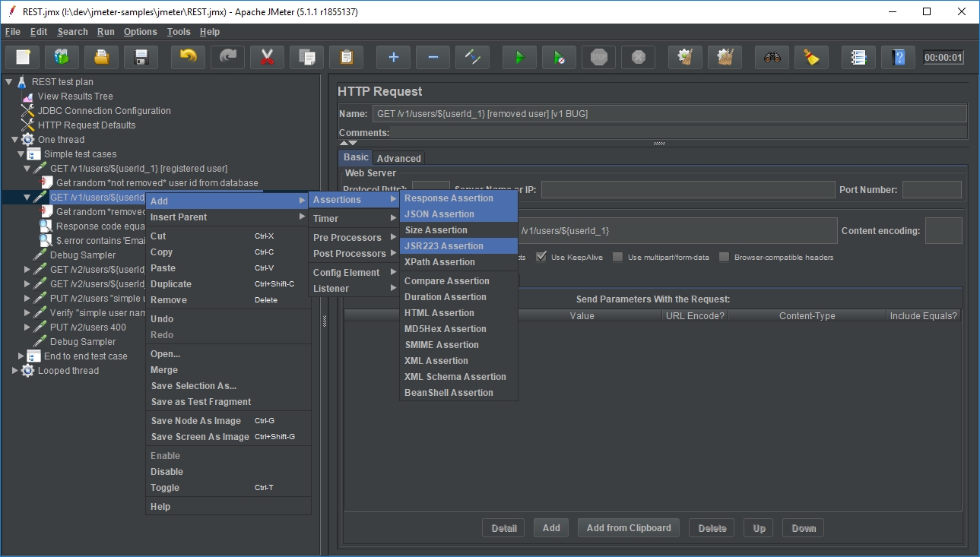
Task: Click the Clear broom toolbar icon
Action: pyautogui.click(x=685, y=57)
